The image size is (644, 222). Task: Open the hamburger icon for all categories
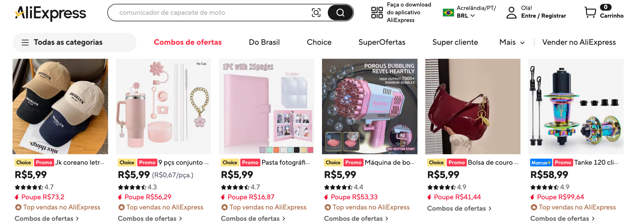coord(25,42)
